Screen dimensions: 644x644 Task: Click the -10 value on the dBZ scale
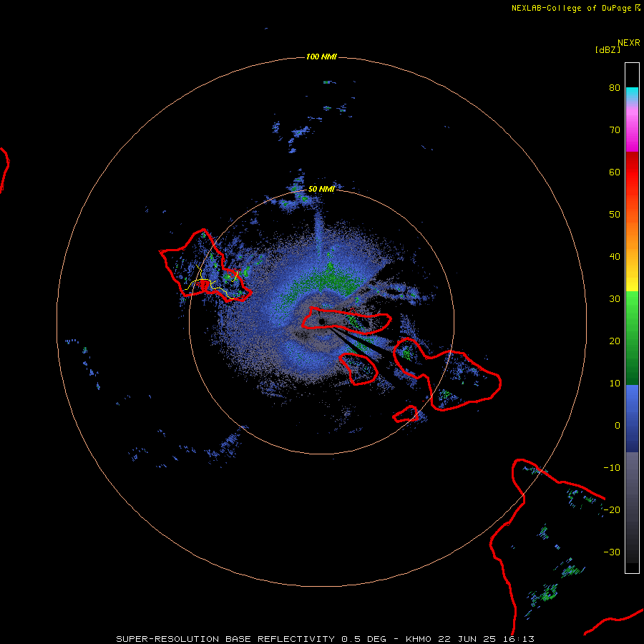612,468
